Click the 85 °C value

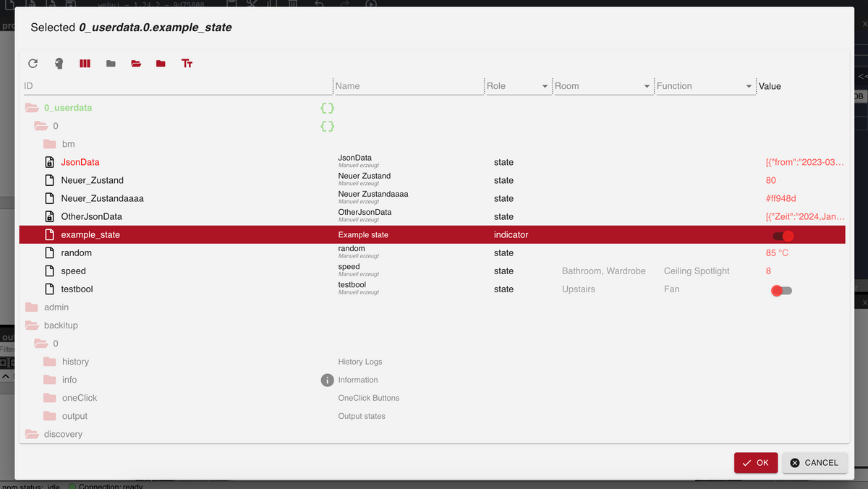point(777,252)
